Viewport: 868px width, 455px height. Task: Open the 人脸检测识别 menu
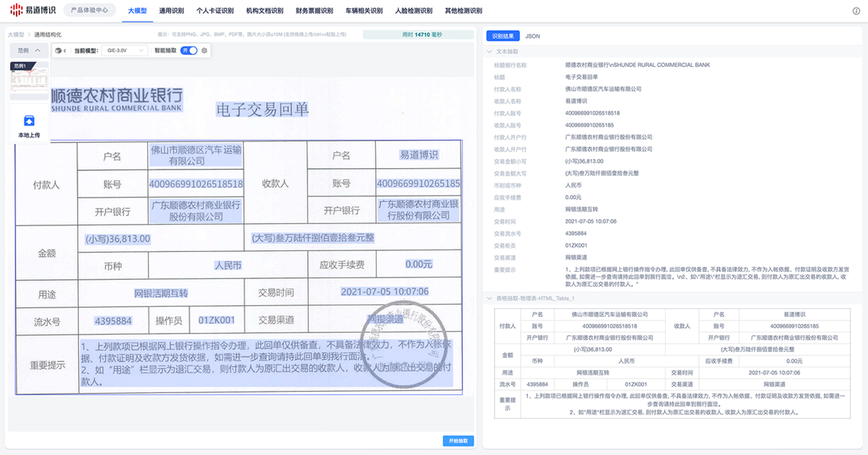point(414,10)
